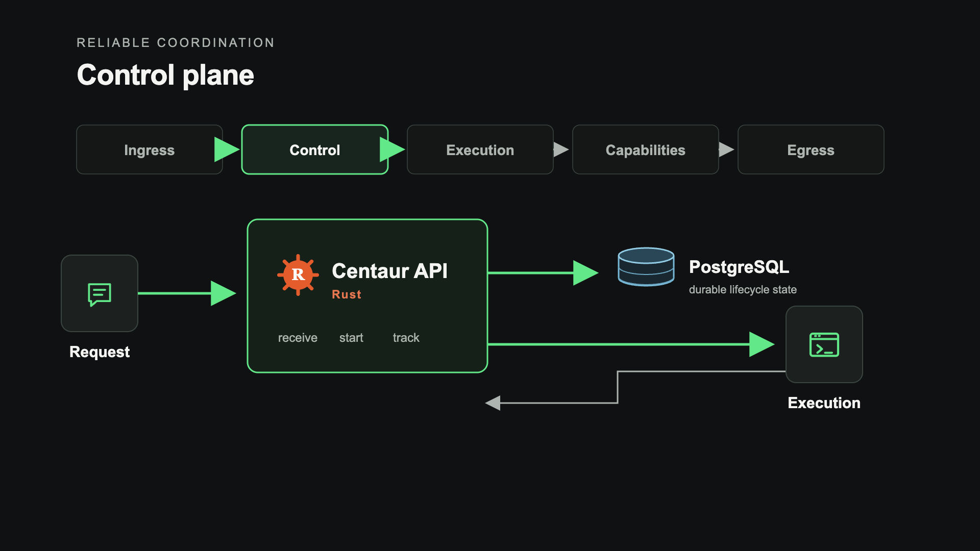Click the Centaur API heading
980x551 pixels.
389,271
